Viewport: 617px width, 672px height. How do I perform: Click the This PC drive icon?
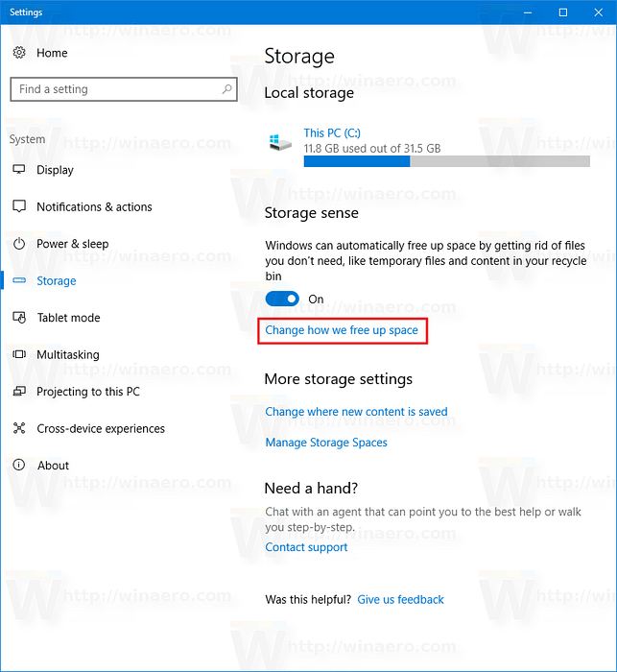(281, 142)
